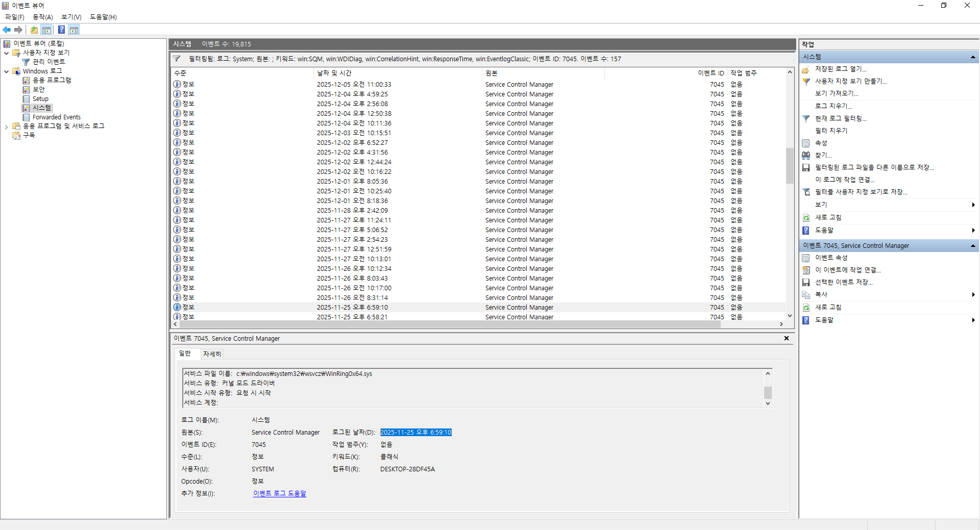This screenshot has width=980, height=530.
Task: Click the 이 이벤트에 작업 연결 icon
Action: pyautogui.click(x=806, y=270)
